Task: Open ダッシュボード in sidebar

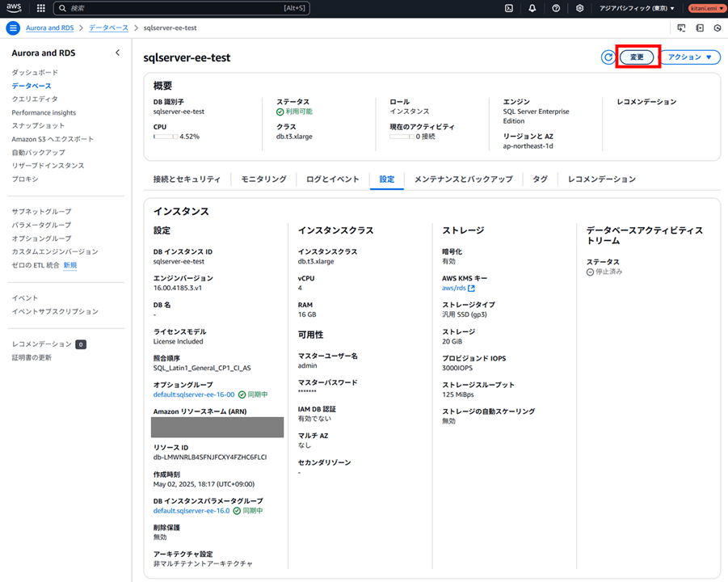Action: [35, 73]
